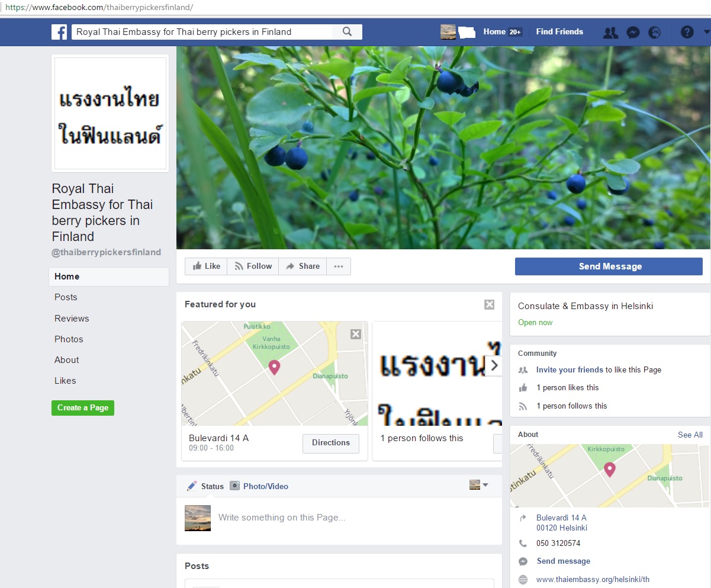711x588 pixels.
Task: Follow the embassy page
Action: coord(253,266)
